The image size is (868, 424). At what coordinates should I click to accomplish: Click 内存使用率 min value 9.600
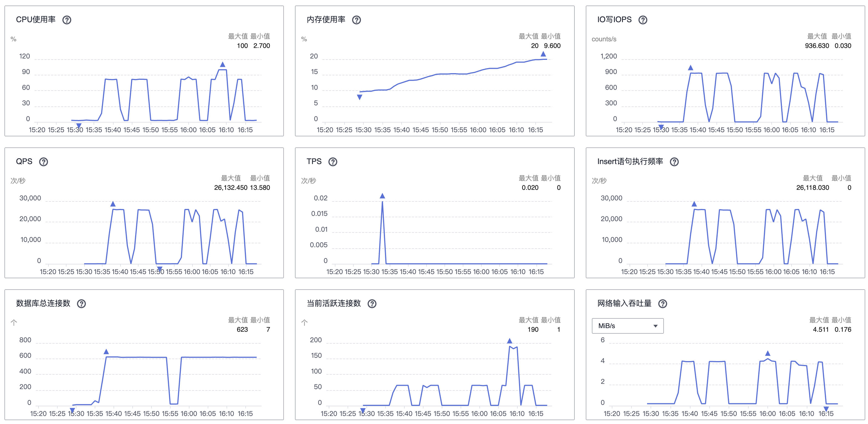pos(552,46)
